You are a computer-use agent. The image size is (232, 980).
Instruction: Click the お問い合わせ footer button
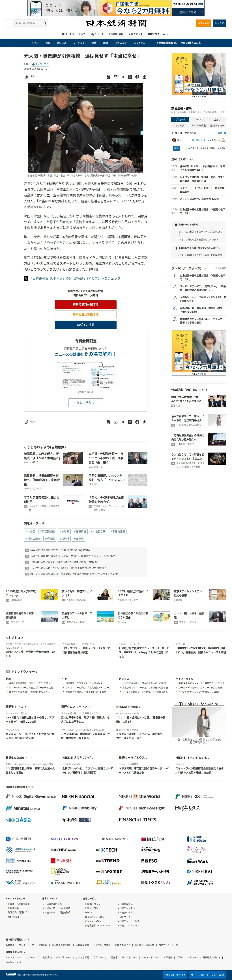coord(175,975)
